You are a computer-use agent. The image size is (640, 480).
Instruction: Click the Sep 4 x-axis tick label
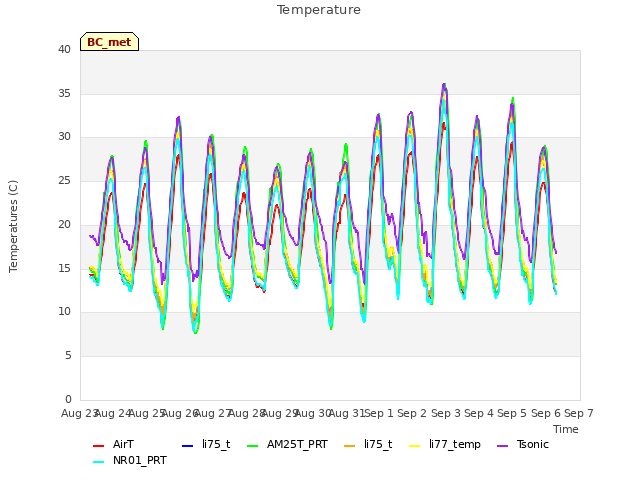coord(479,413)
